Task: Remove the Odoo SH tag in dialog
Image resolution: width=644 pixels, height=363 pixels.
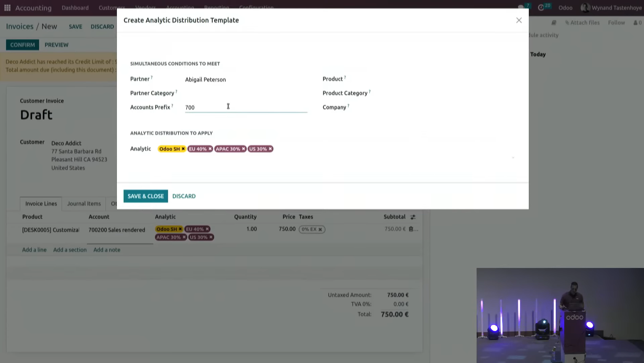Action: pos(183,149)
